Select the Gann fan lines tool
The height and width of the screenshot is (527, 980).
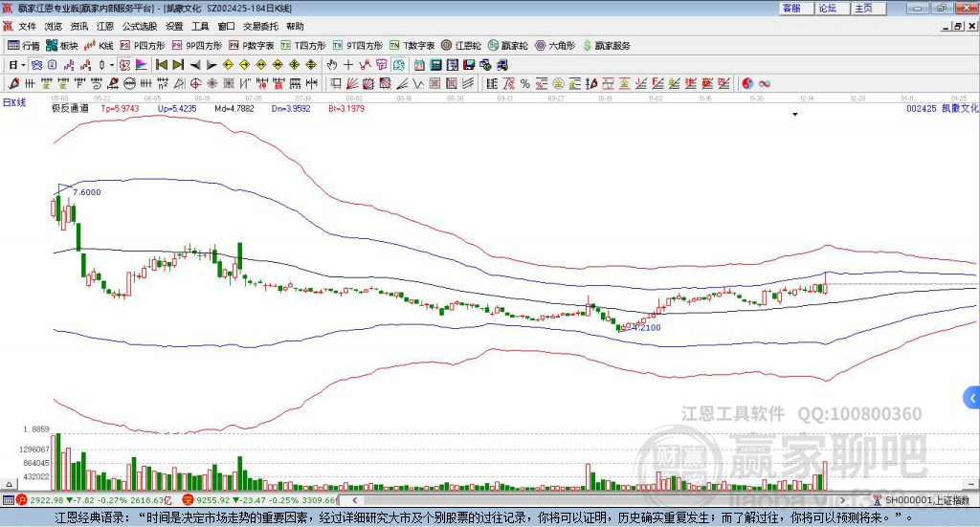click(352, 83)
